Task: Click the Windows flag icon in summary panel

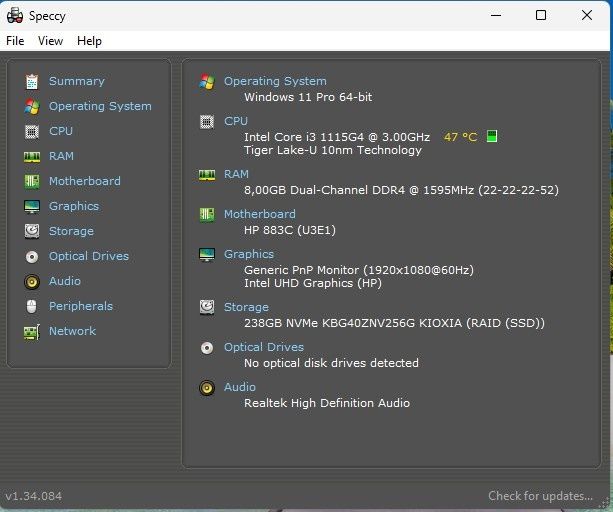Action: coord(207,82)
